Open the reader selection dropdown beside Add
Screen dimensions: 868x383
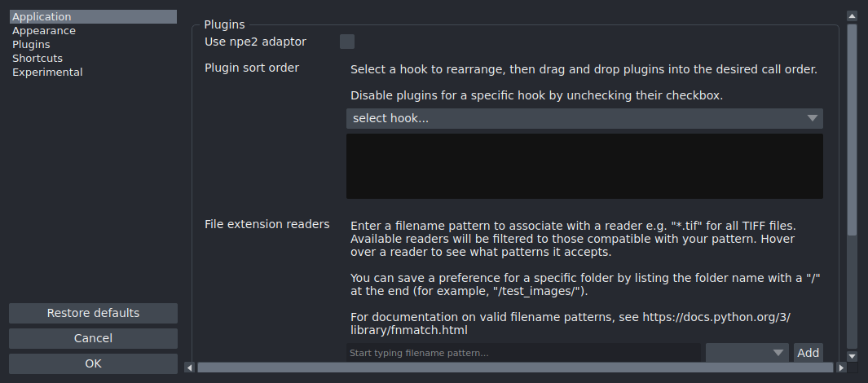coord(747,352)
